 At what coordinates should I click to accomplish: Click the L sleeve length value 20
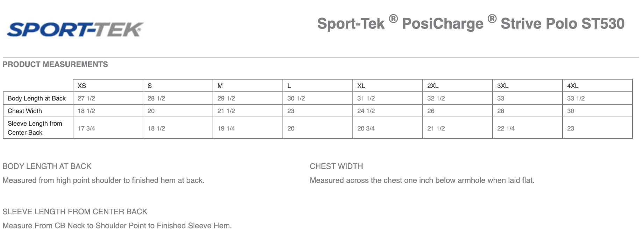pos(291,128)
